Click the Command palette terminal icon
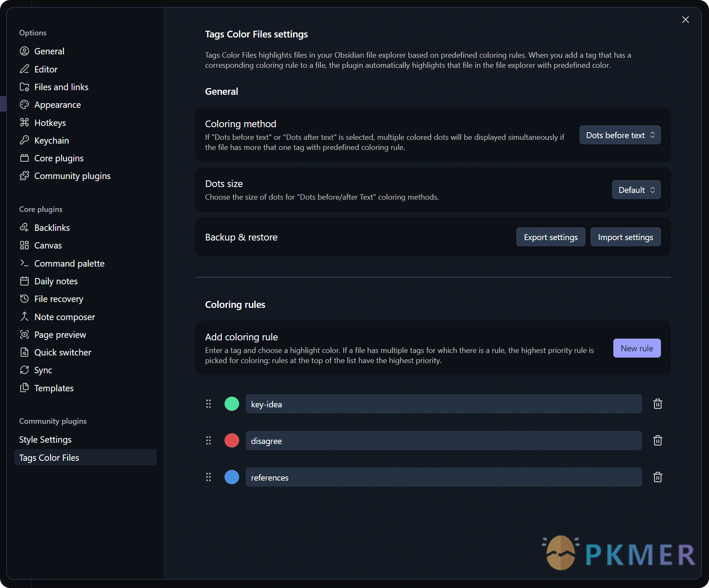Screen dimensions: 709x588 [24, 263]
